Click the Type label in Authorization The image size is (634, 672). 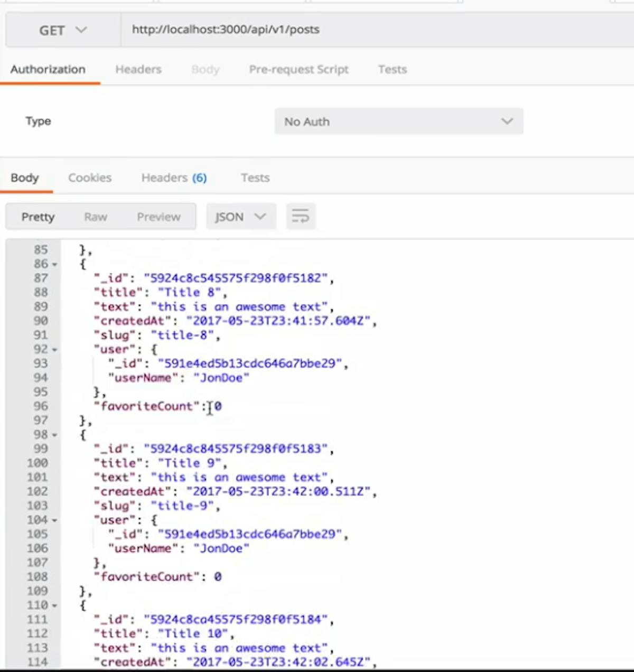(38, 121)
